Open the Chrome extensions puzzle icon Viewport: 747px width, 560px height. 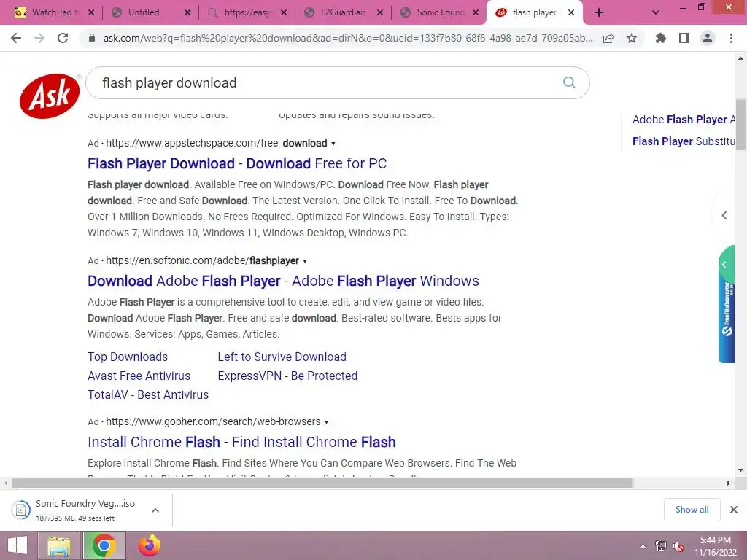(661, 38)
